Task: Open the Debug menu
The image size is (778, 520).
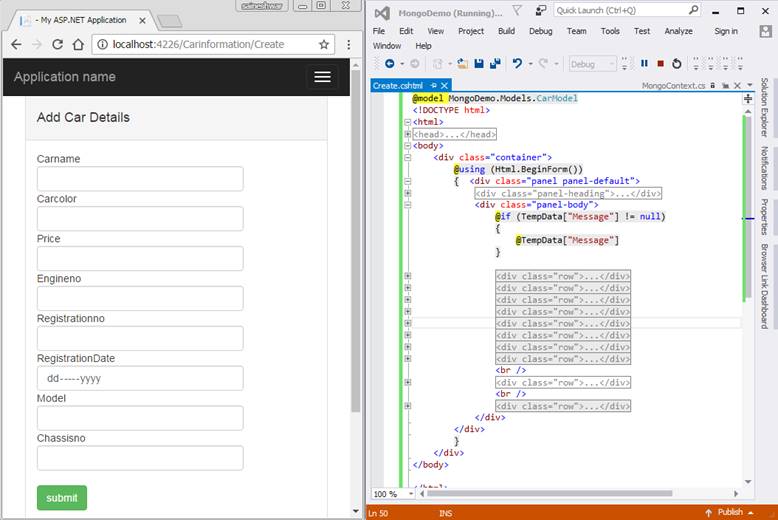Action: 540,31
